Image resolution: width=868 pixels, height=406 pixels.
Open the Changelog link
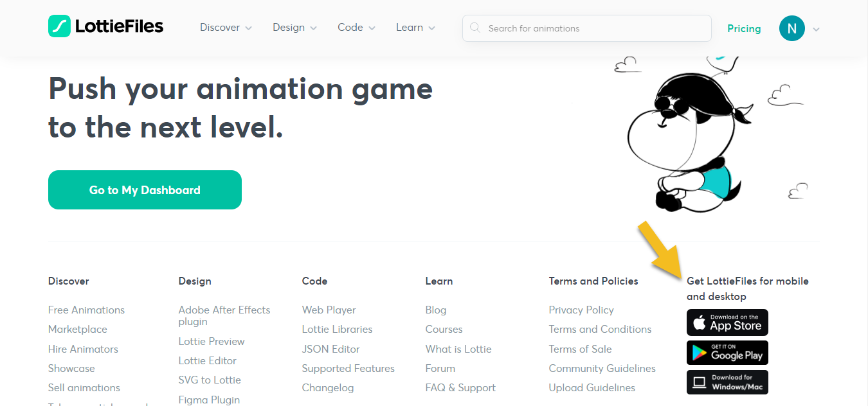[328, 387]
